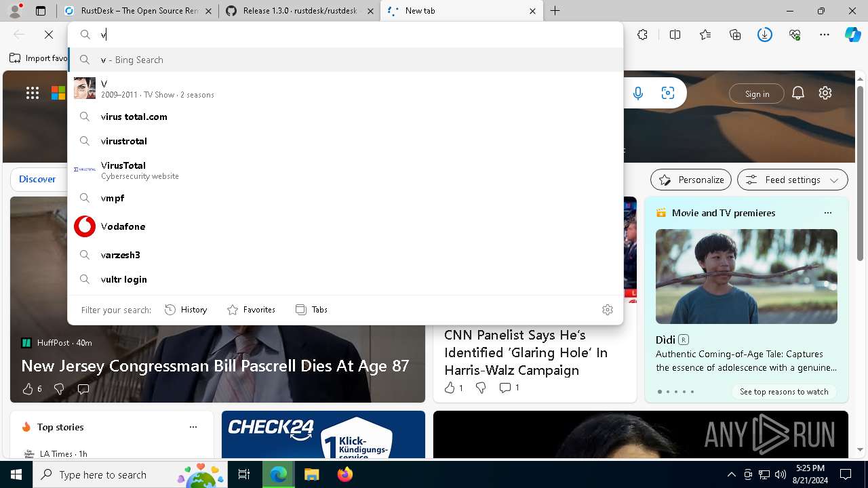Start voice search with microphone icon
The image size is (868, 488).
click(x=638, y=94)
